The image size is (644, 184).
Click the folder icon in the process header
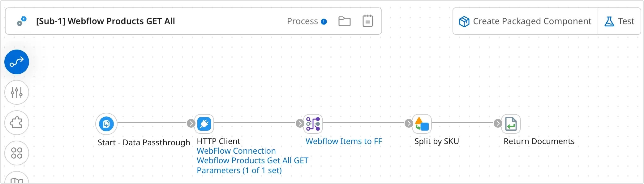click(x=344, y=21)
